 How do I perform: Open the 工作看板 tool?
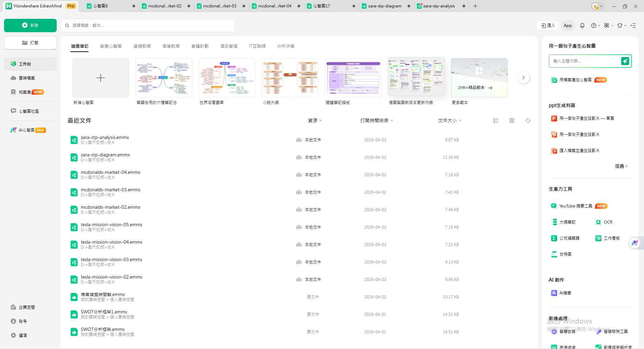coord(610,238)
